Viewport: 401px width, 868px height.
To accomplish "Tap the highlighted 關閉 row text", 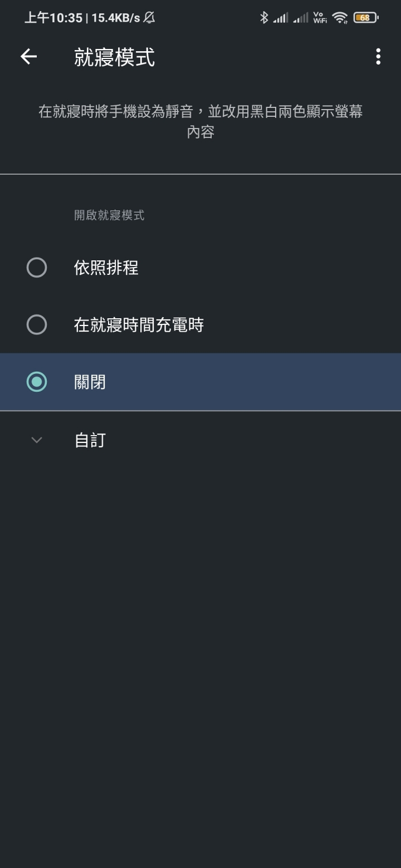I will 90,382.
